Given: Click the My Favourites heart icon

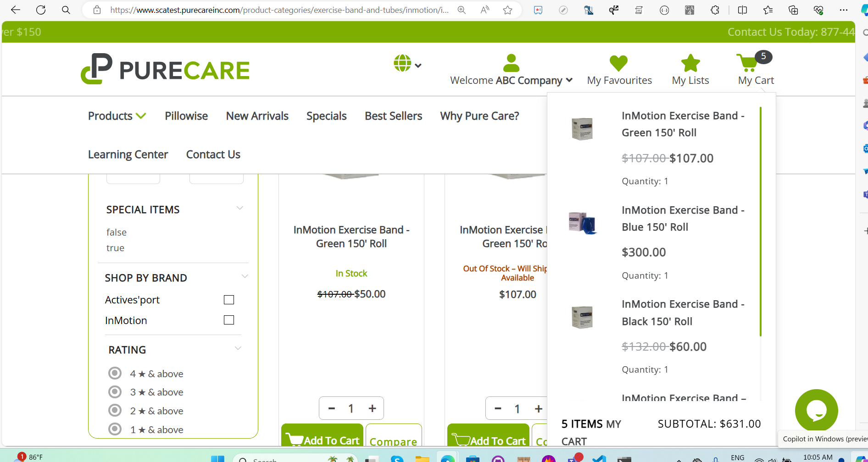Looking at the screenshot, I should coord(618,63).
